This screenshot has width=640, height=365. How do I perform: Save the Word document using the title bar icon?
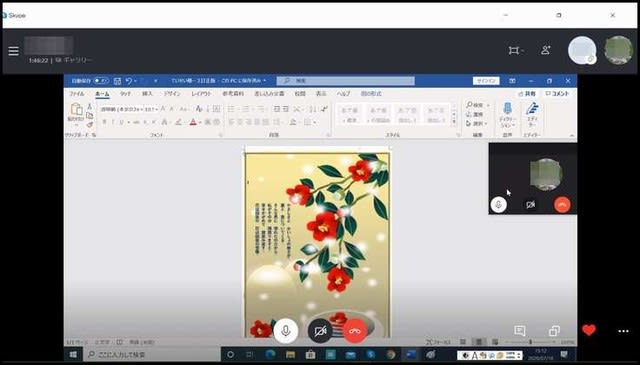tap(117, 81)
